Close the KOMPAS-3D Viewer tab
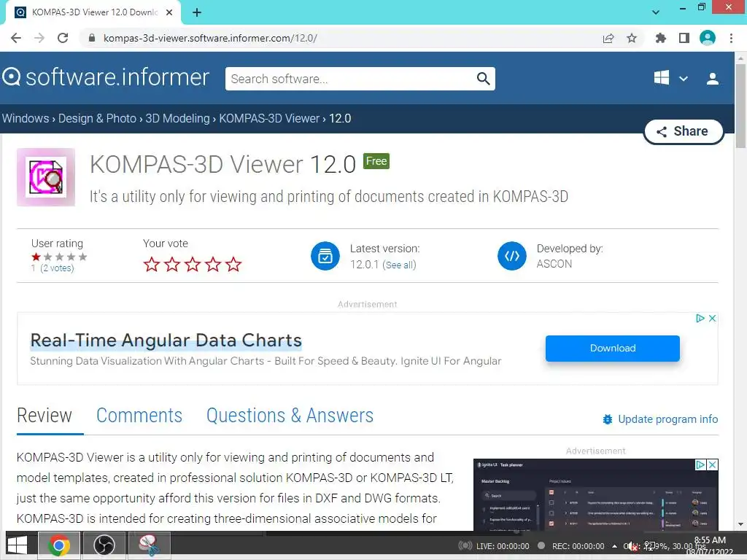This screenshot has width=747, height=560. 169,13
